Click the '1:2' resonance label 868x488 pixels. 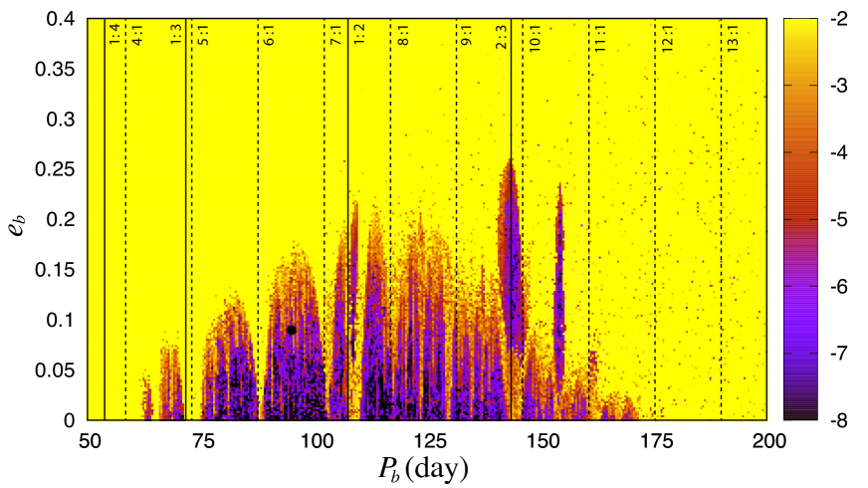pyautogui.click(x=358, y=34)
